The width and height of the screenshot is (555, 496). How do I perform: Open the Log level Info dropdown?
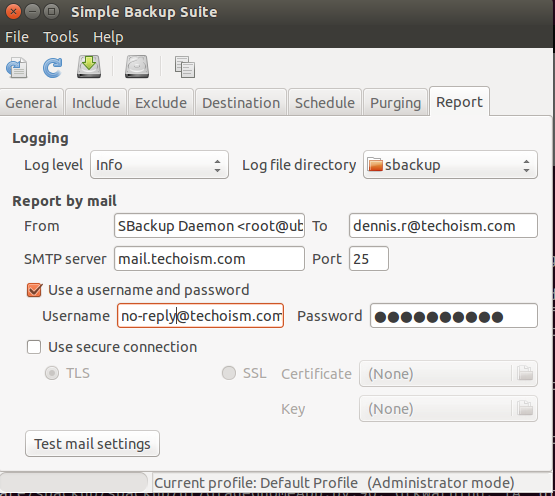(x=159, y=165)
